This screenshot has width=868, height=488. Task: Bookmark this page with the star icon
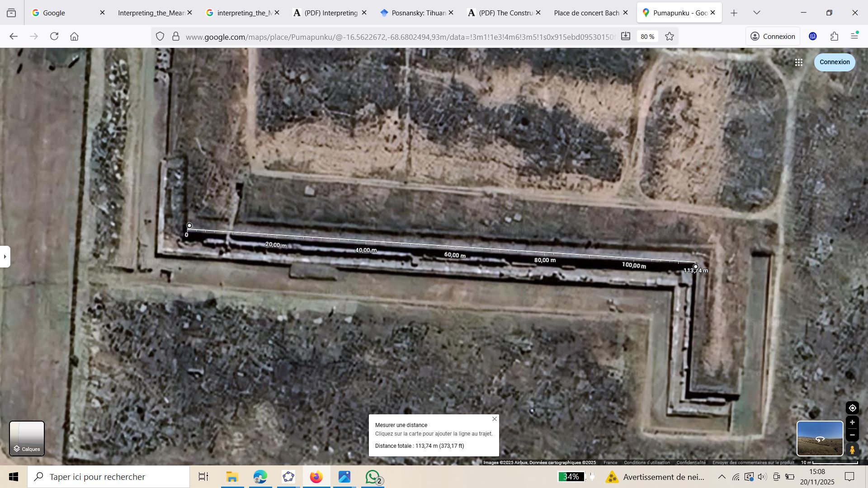point(670,37)
